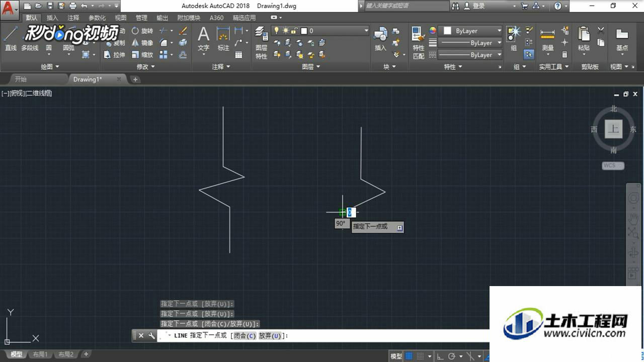Open the layer name dropdown showing 0
644x362 pixels.
click(320, 31)
